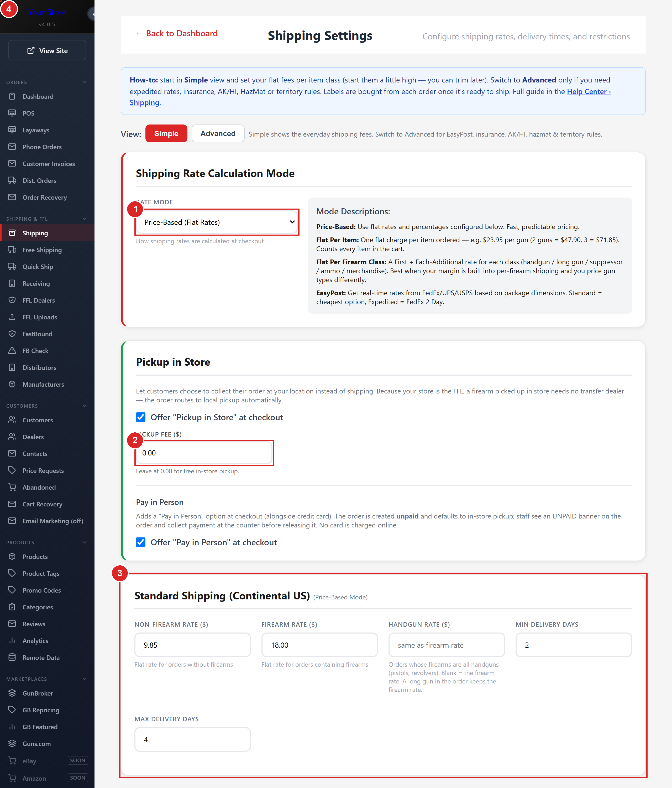Toggle Offer "Pay in Person" at checkout checkbox

(x=141, y=542)
